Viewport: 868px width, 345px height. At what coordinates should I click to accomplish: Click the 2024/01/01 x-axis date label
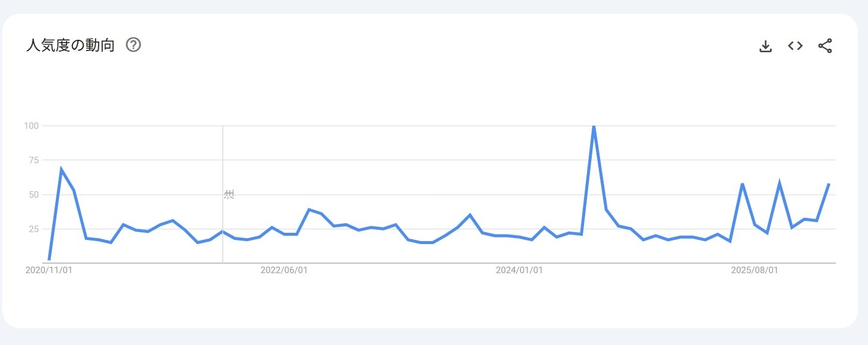pos(519,270)
